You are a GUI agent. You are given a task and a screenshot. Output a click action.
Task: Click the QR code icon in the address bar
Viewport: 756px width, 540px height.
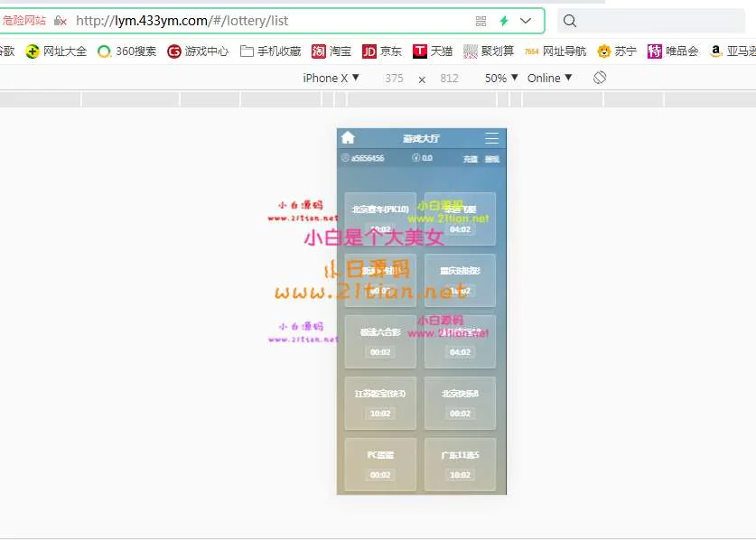point(481,21)
